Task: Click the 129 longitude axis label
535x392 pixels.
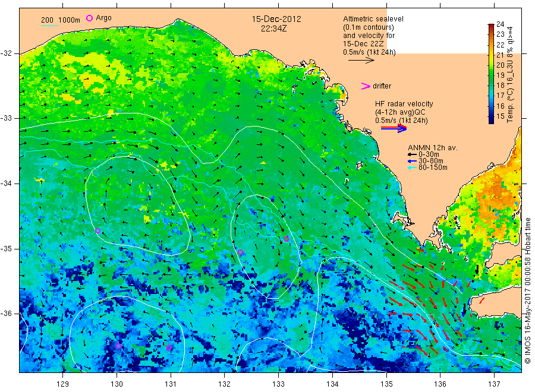Action: 63,384
